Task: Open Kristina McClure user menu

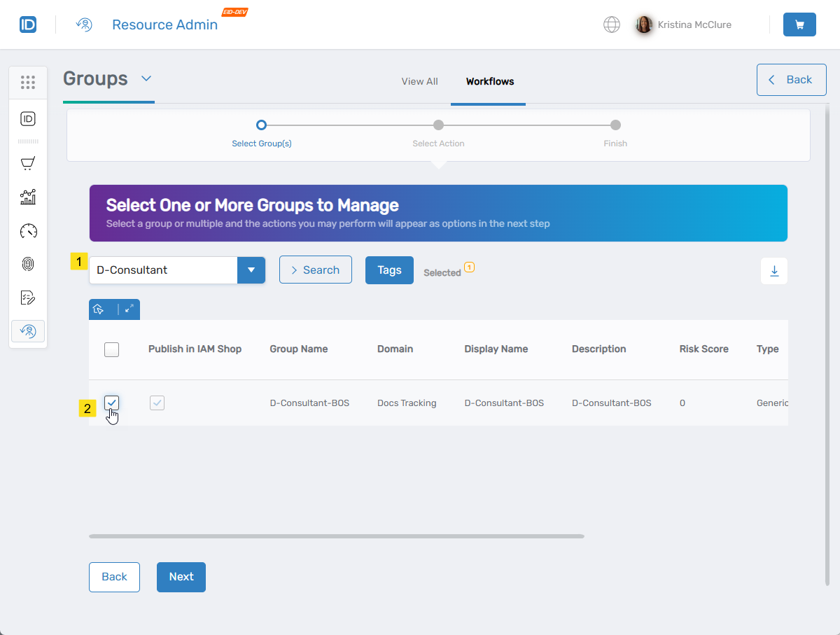Action: pyautogui.click(x=683, y=25)
